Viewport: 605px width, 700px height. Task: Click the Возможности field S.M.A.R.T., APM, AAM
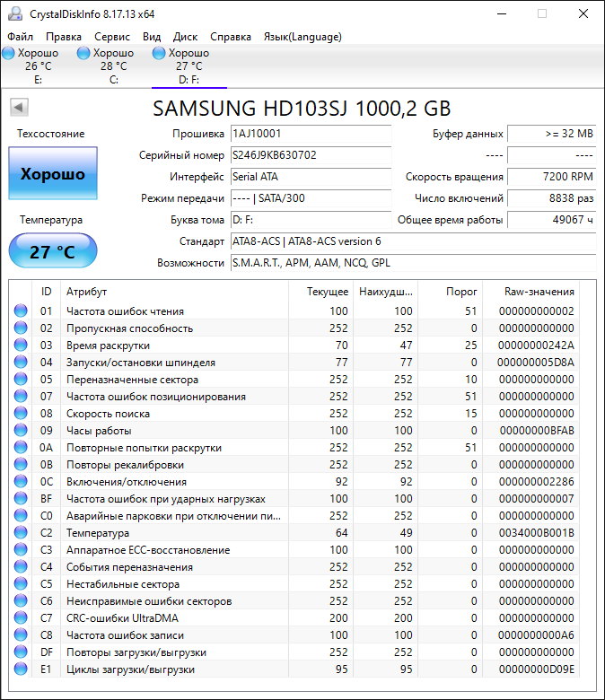click(413, 263)
